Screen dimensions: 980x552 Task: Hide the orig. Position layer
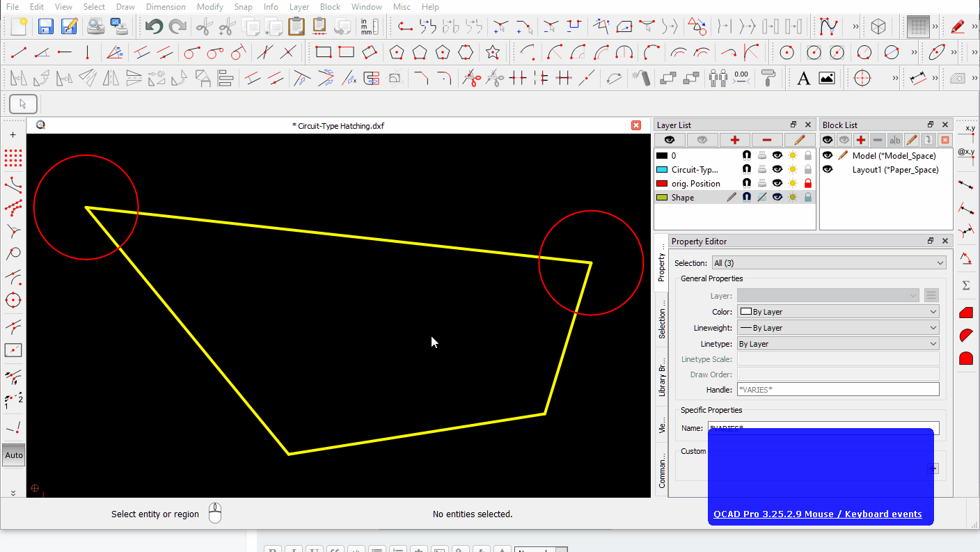[777, 183]
